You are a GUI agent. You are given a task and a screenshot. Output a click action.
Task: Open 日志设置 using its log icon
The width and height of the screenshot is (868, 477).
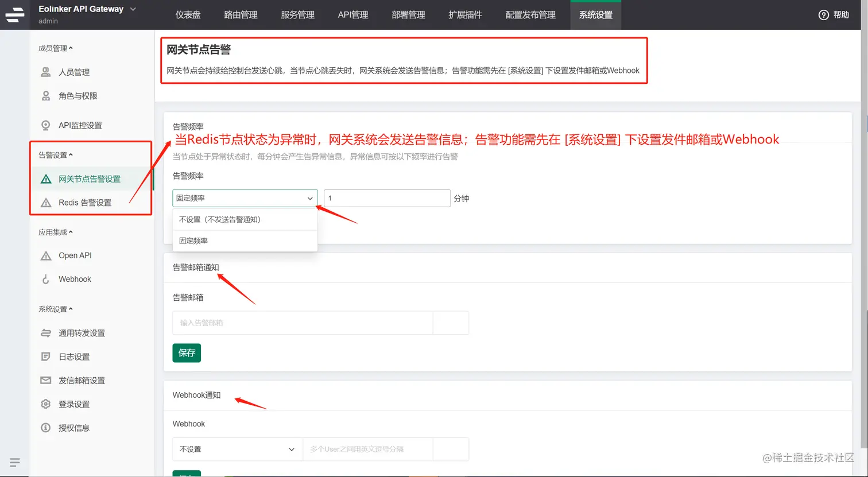click(x=46, y=356)
